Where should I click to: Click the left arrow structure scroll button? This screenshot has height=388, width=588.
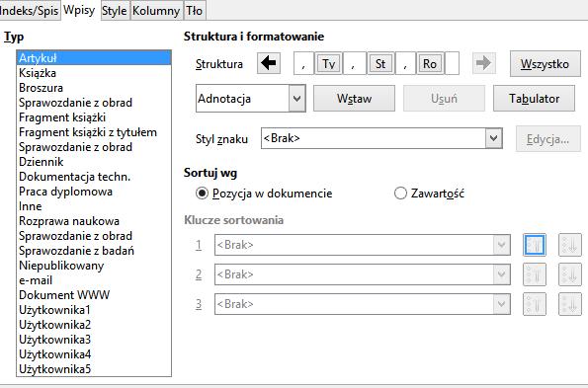pos(269,63)
